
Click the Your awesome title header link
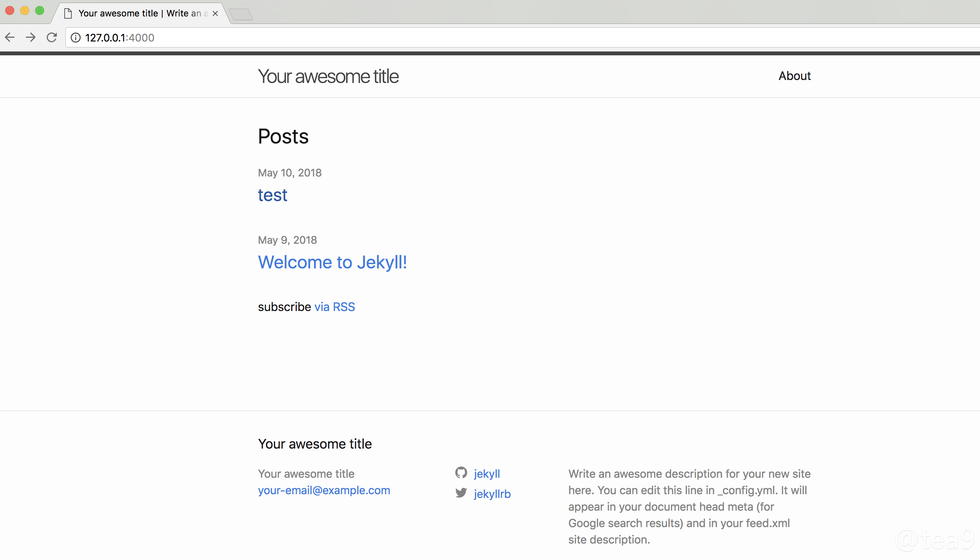point(328,76)
